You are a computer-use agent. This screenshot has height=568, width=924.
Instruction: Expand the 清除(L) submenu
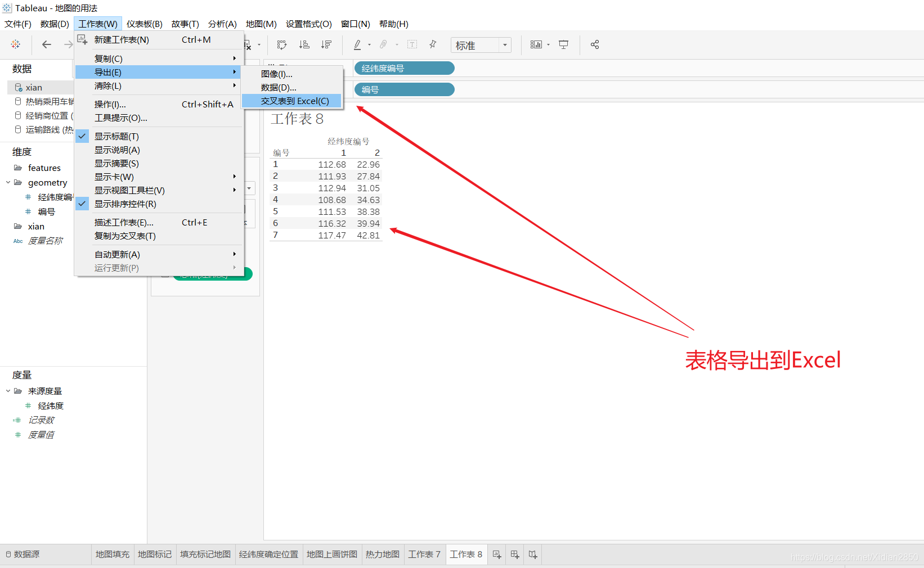159,85
